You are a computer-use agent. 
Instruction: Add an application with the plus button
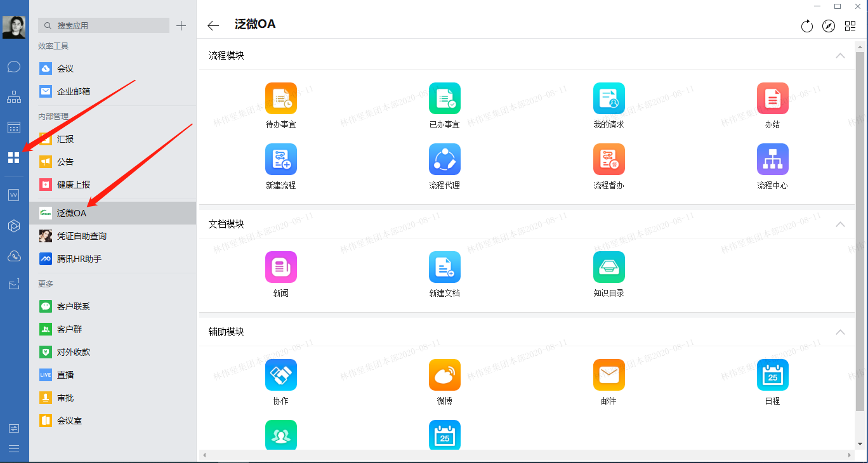tap(181, 25)
